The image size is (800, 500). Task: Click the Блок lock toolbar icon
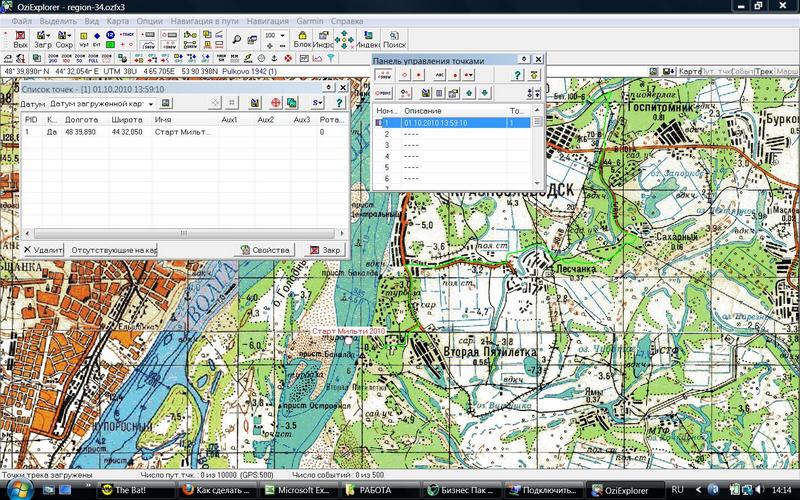pyautogui.click(x=302, y=39)
